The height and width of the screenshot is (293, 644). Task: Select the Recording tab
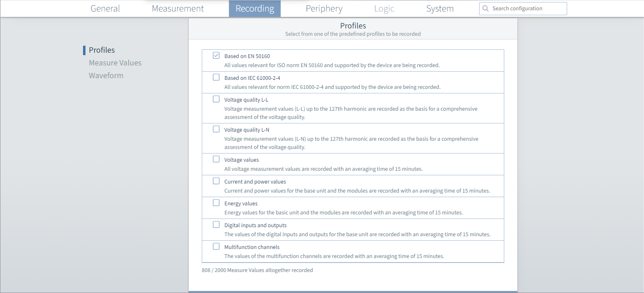(254, 8)
